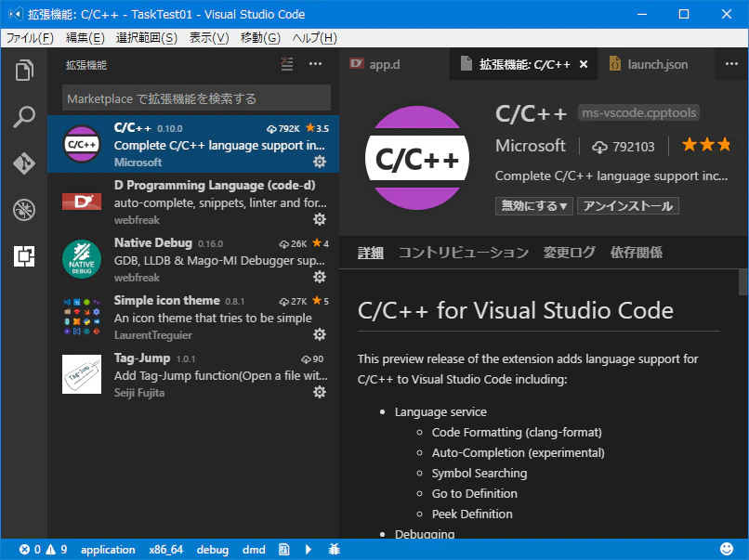Select Simple icon theme thumbnail
This screenshot has width=749, height=560.
82,317
